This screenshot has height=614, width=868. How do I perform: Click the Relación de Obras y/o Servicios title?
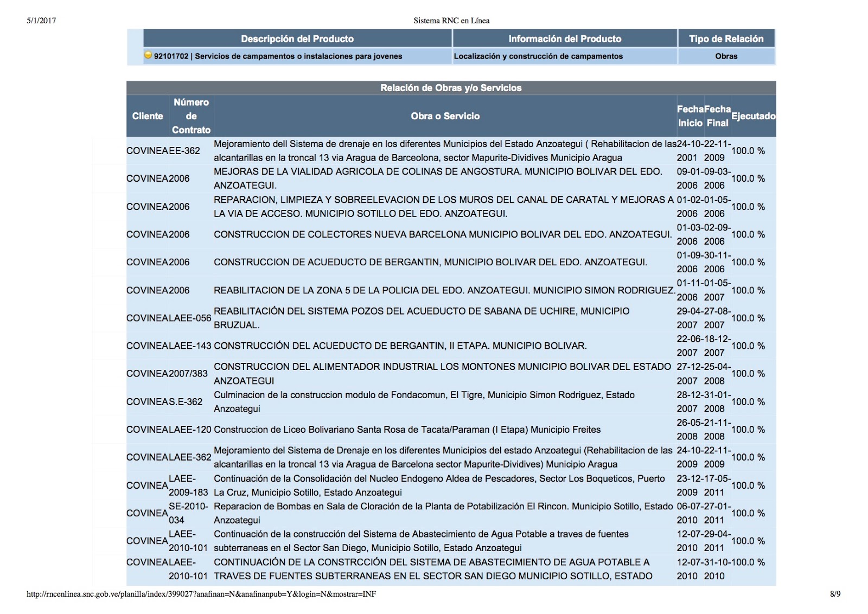coord(451,88)
